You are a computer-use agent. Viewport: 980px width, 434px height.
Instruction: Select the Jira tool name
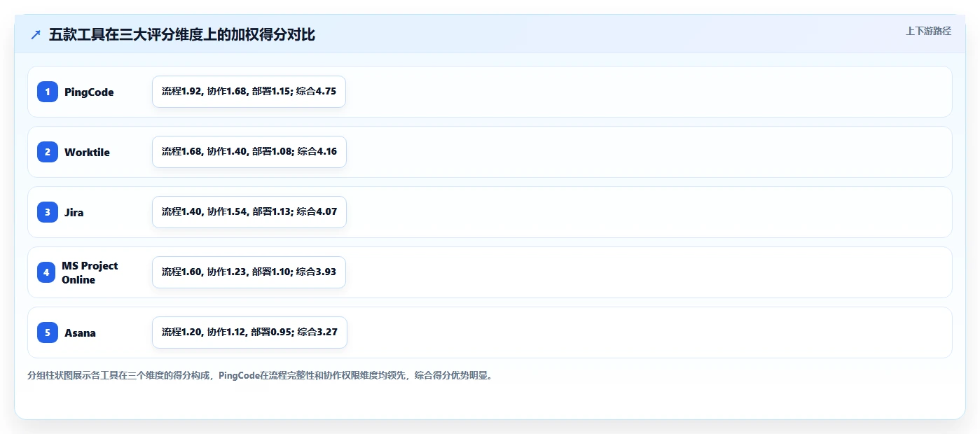click(74, 213)
